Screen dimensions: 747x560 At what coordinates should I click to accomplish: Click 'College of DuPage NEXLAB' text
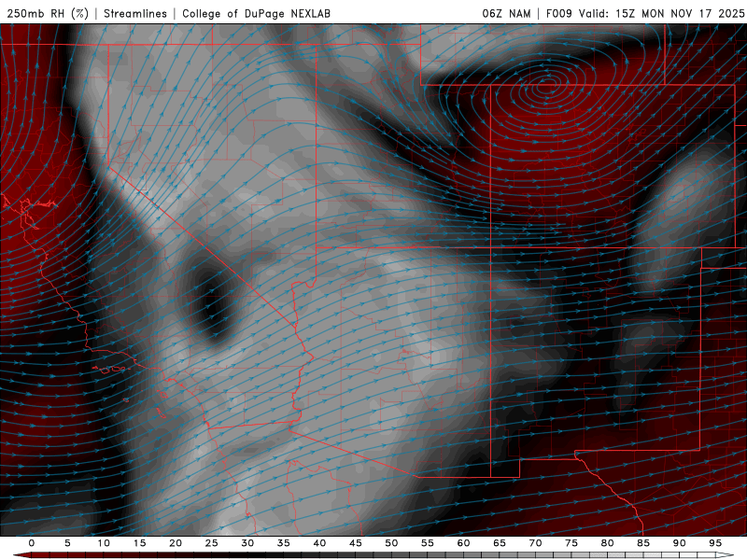256,13
